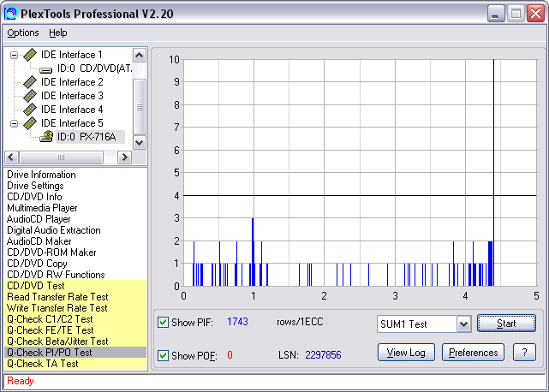Open Multimedia Player
Viewport: 549px width, 392px height.
[42, 208]
